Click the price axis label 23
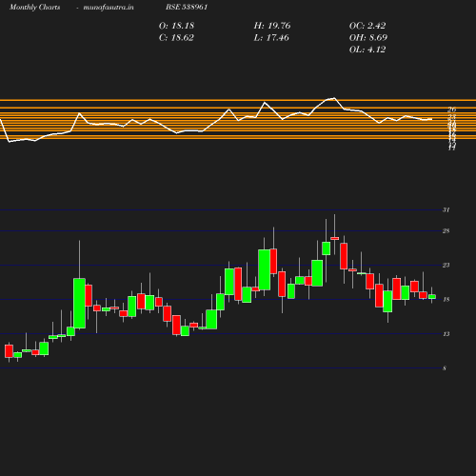Viewport: 476px width, 476px height. (446, 265)
